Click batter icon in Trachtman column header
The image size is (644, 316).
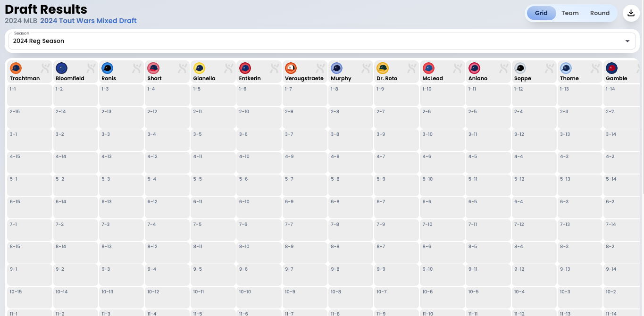(x=45, y=68)
